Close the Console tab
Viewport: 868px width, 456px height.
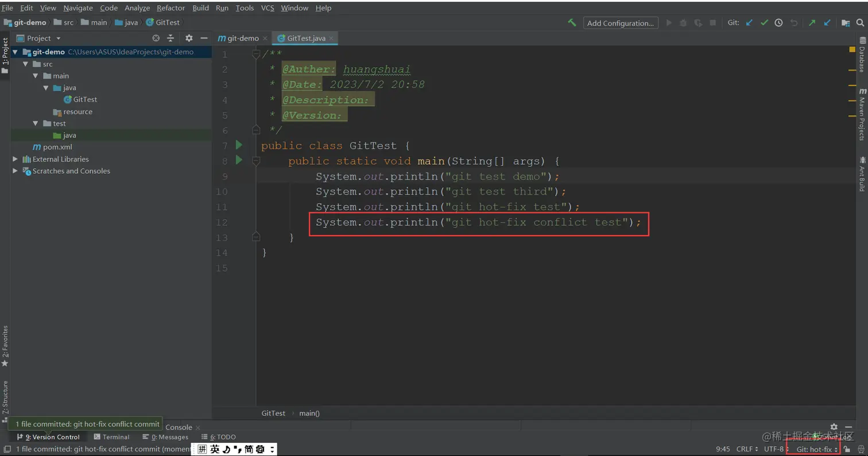coord(197,427)
